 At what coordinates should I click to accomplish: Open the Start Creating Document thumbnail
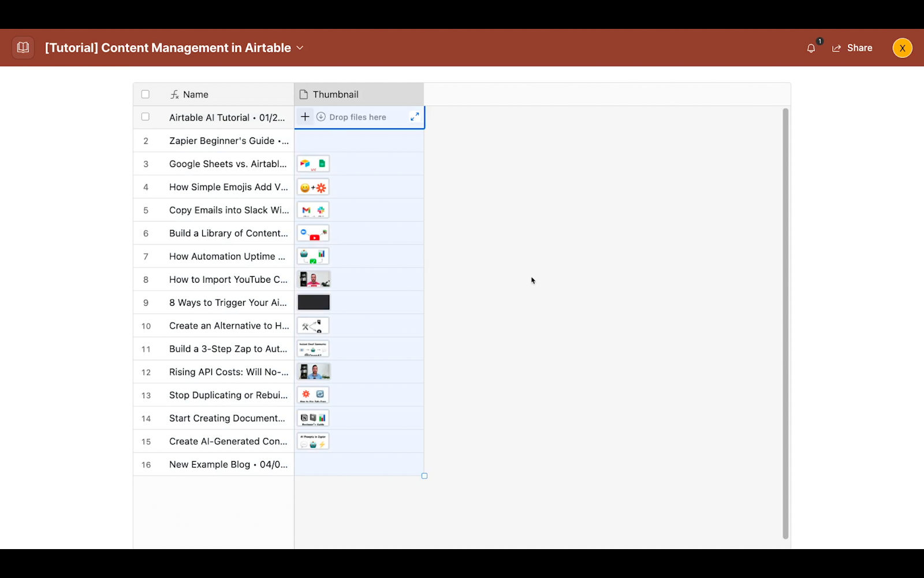314,418
